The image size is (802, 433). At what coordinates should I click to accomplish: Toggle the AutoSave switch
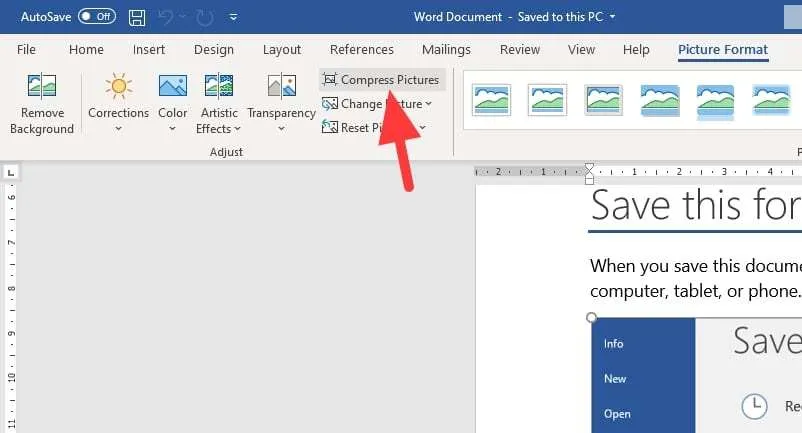point(97,17)
